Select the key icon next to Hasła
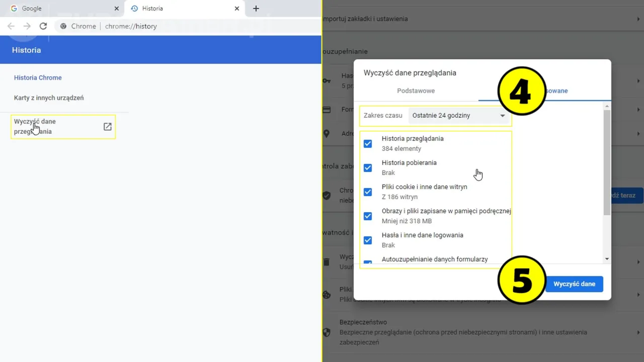Image resolution: width=644 pixels, height=362 pixels. [x=327, y=80]
